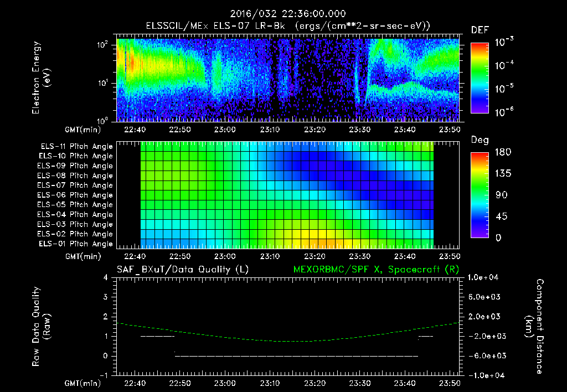567x392 pixels.
Task: Click the Deg pitch-angle color bar
Action: [480, 195]
